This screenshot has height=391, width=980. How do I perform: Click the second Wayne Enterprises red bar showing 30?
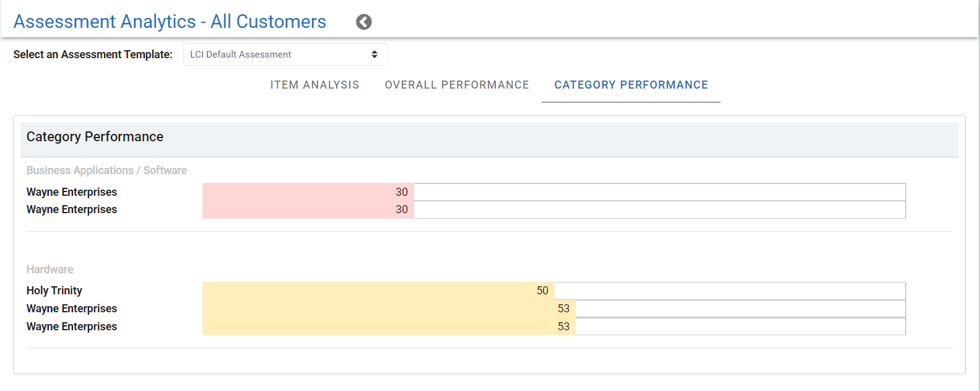tap(308, 209)
